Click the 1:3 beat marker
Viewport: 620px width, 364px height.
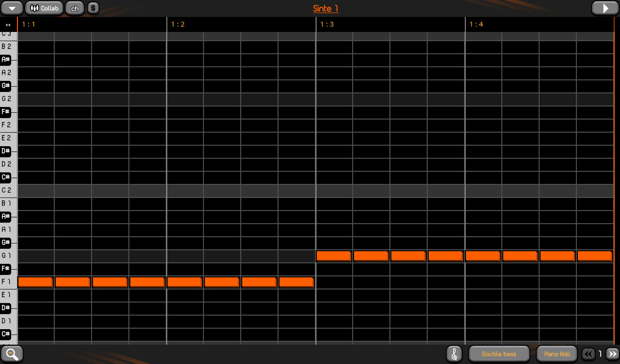pos(327,24)
